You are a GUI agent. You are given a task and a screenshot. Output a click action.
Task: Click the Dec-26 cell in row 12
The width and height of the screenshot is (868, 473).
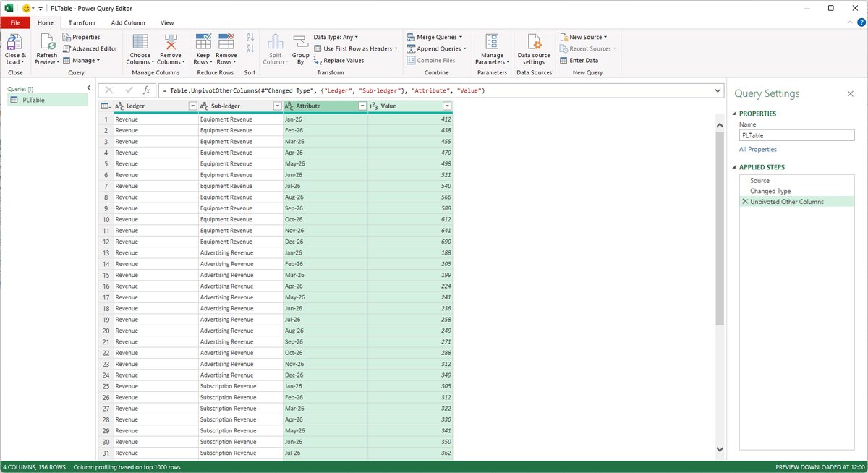(325, 242)
